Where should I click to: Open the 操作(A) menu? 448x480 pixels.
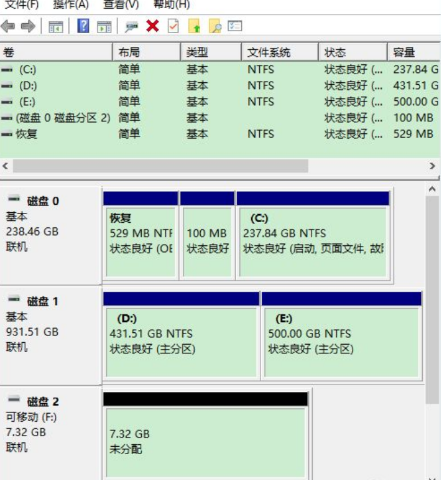pyautogui.click(x=70, y=5)
